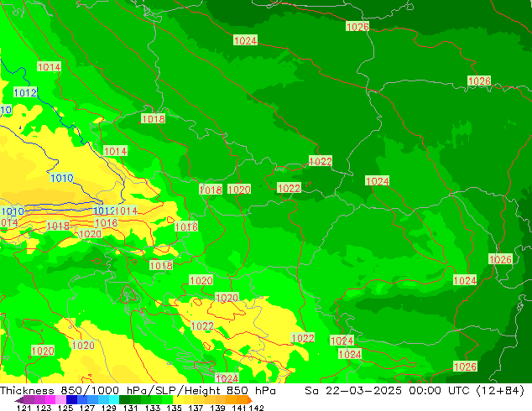The height and width of the screenshot is (411, 532).
Task: Select the 131 legend value
Action: 130,408
